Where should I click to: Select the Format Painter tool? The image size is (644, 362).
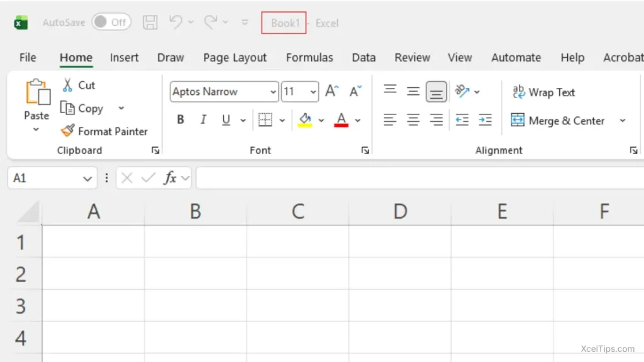coord(104,131)
